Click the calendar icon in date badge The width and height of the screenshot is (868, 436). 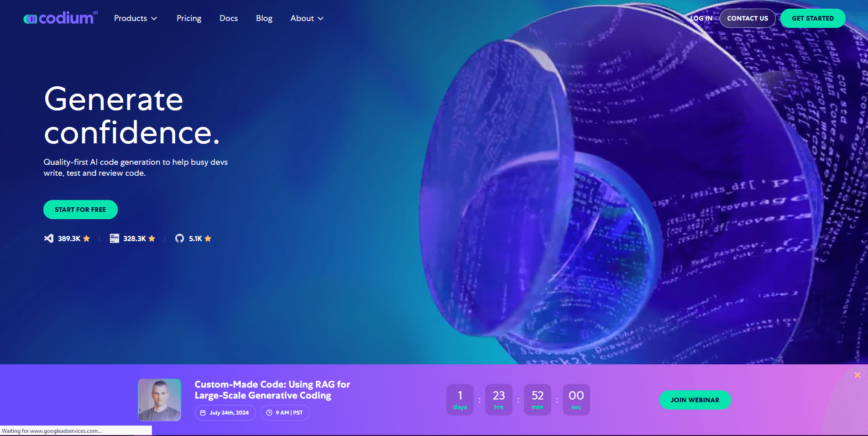pos(203,413)
